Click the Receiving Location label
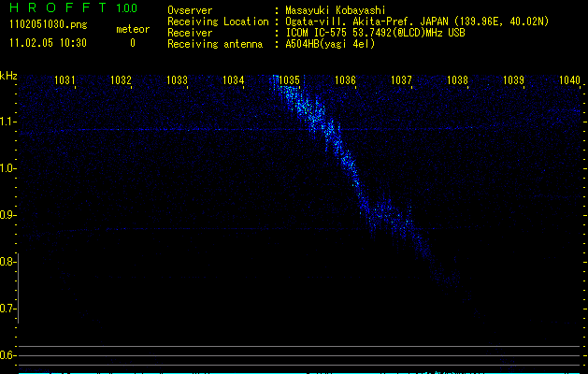Viewport: 588px width, 374px height. point(218,22)
